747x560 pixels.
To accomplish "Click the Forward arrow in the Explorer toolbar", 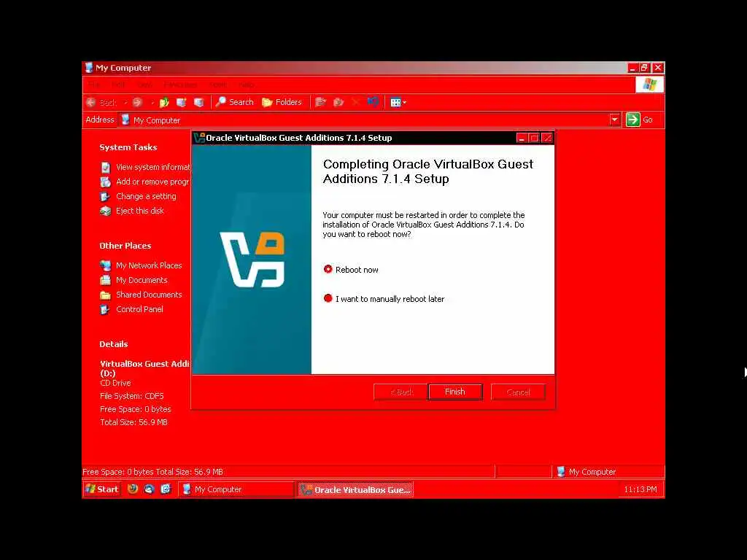I will pos(137,102).
